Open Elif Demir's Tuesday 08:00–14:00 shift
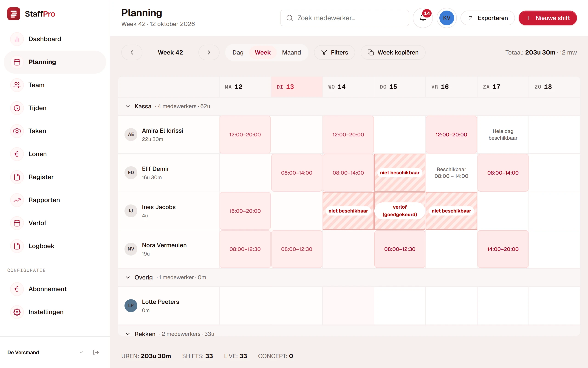 pyautogui.click(x=297, y=173)
